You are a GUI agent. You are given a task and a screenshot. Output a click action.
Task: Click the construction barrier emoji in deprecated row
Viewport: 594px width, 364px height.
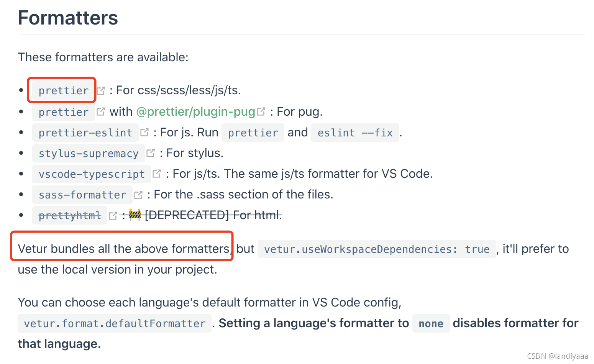(135, 215)
